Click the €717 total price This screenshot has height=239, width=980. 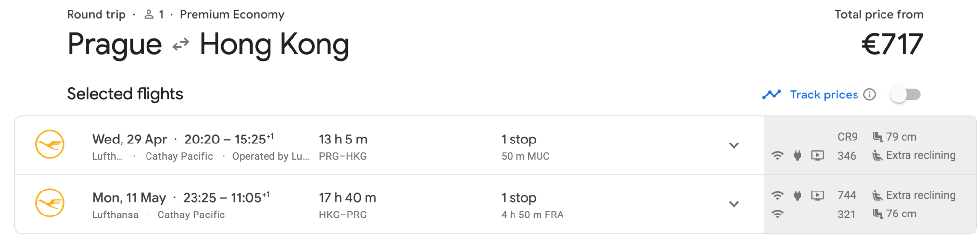(892, 45)
